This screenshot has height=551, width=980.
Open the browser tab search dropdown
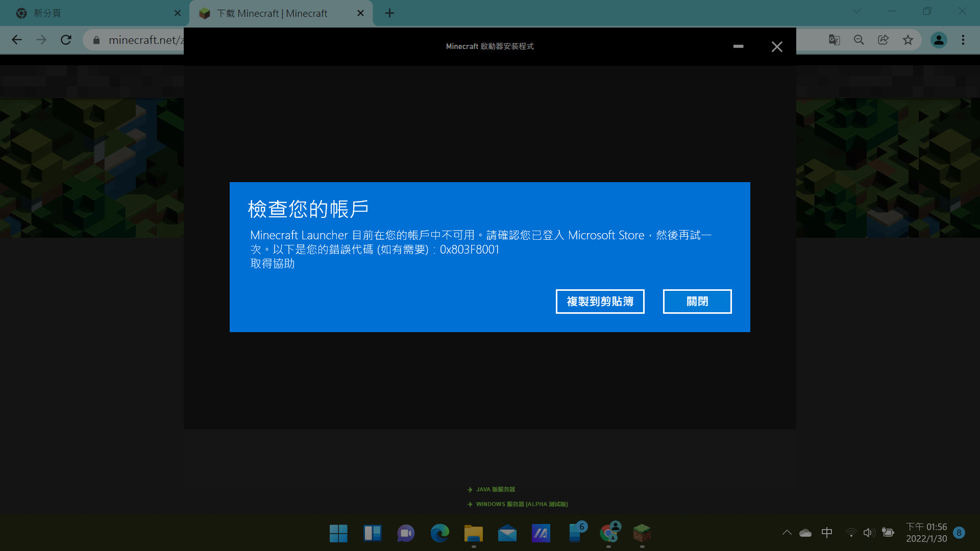(856, 11)
